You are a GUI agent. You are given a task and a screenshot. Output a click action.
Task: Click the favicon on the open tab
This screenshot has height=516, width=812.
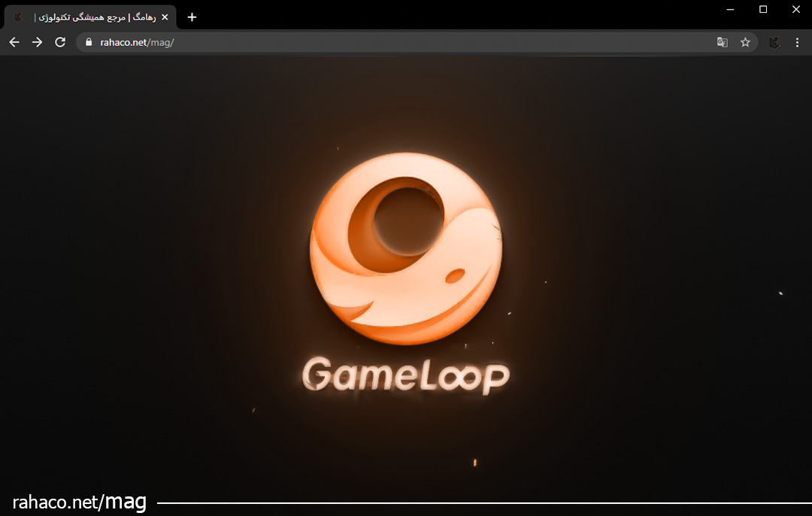[18, 17]
